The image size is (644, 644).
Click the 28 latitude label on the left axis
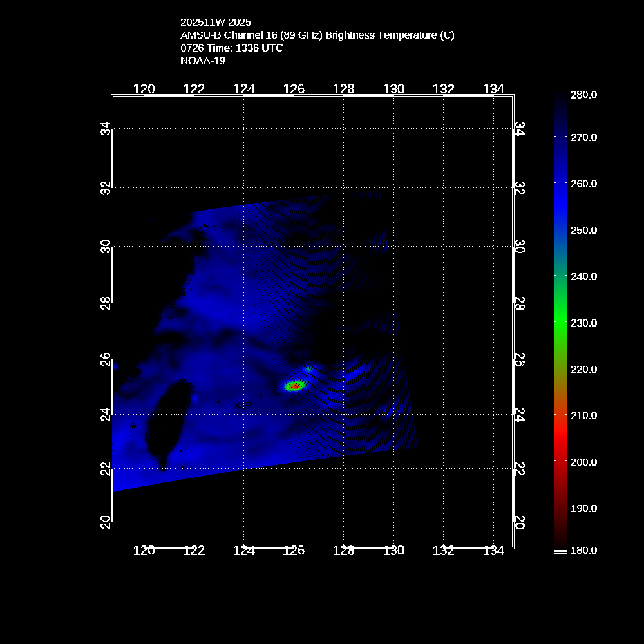106,301
